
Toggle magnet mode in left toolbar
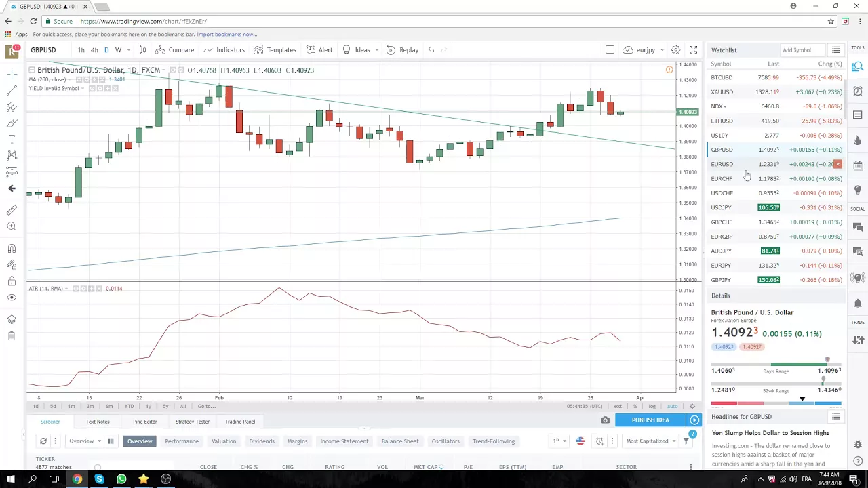tap(12, 249)
